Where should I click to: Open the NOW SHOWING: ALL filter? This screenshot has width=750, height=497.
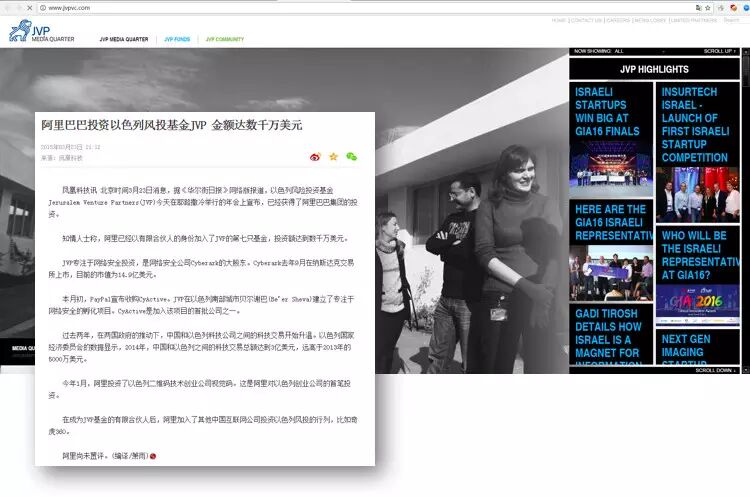click(598, 51)
